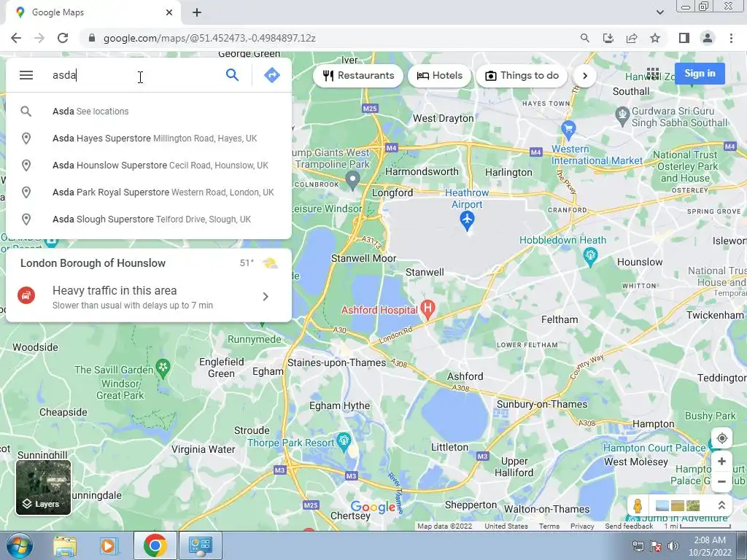Bookmark this page with the star icon
This screenshot has height=560, width=747.
(x=655, y=38)
